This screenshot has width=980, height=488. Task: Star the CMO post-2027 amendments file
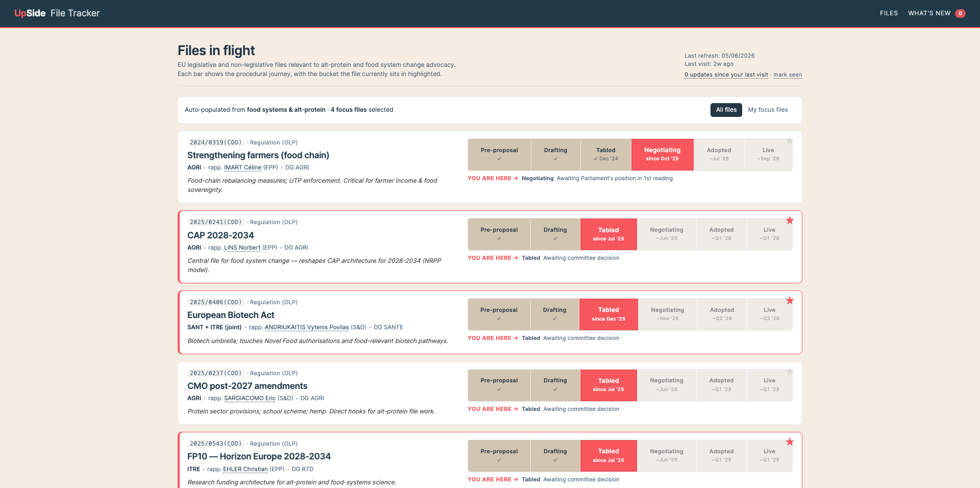pos(790,372)
